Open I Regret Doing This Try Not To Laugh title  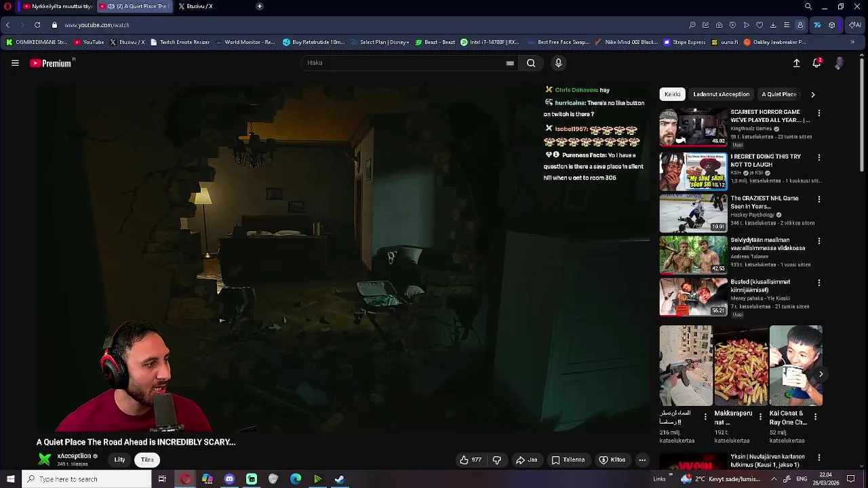pos(766,161)
